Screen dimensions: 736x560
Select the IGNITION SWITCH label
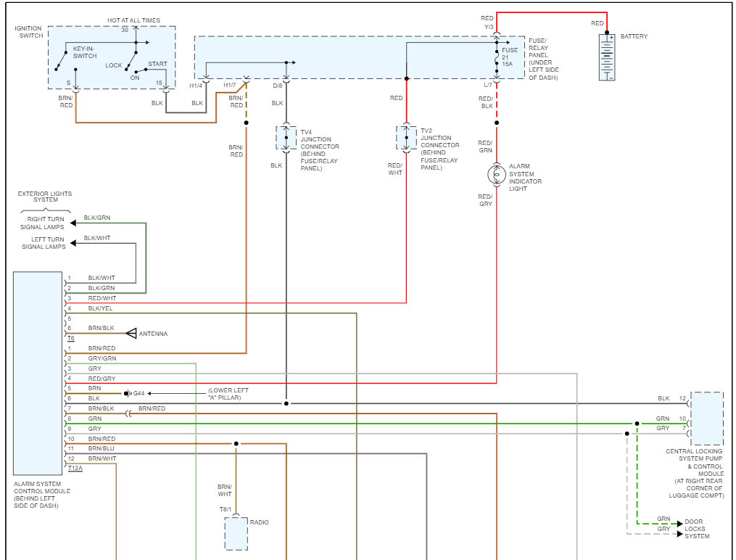28,32
